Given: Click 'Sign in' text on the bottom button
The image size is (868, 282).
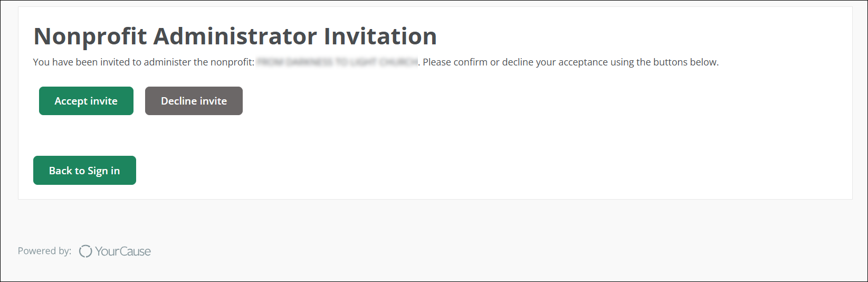Looking at the screenshot, I should [103, 171].
